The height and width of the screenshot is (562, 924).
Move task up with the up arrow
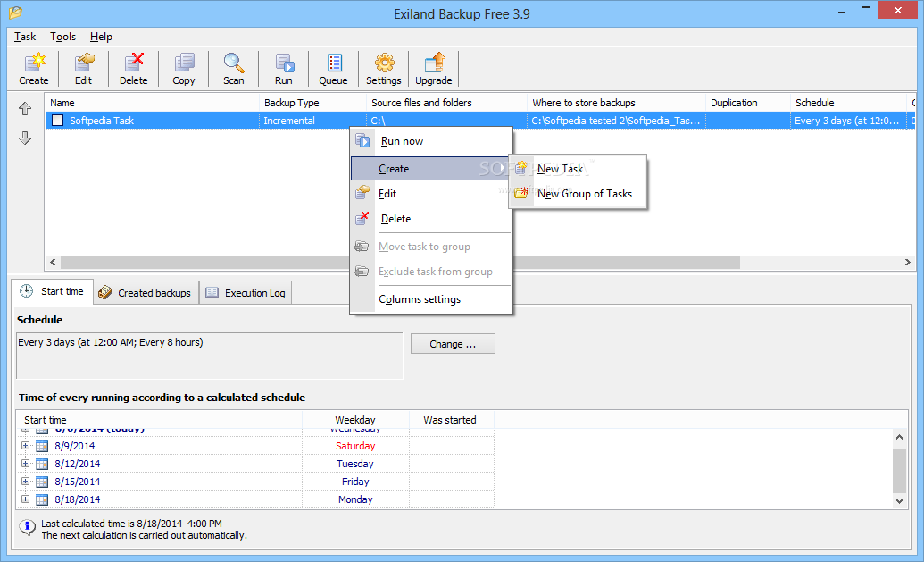coord(25,108)
